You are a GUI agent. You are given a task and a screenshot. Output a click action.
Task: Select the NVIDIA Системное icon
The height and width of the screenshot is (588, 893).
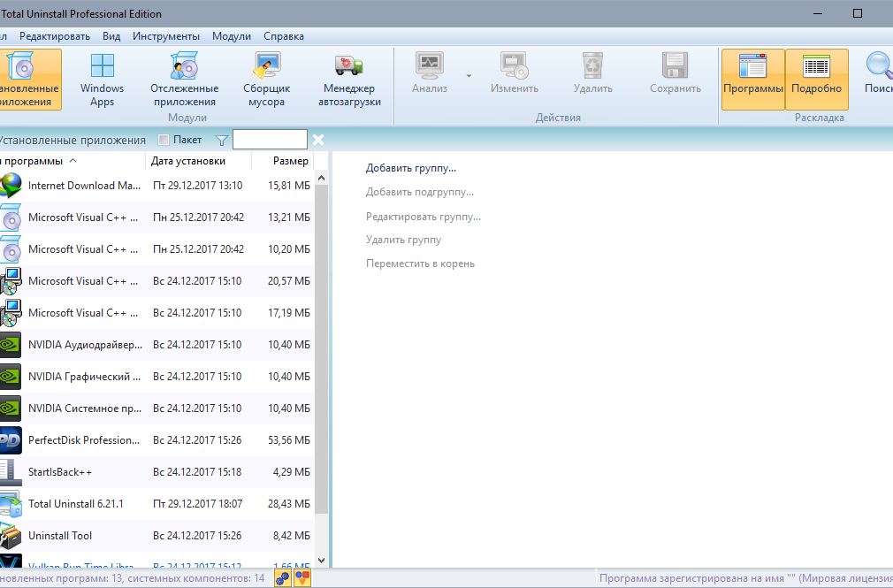click(x=11, y=409)
